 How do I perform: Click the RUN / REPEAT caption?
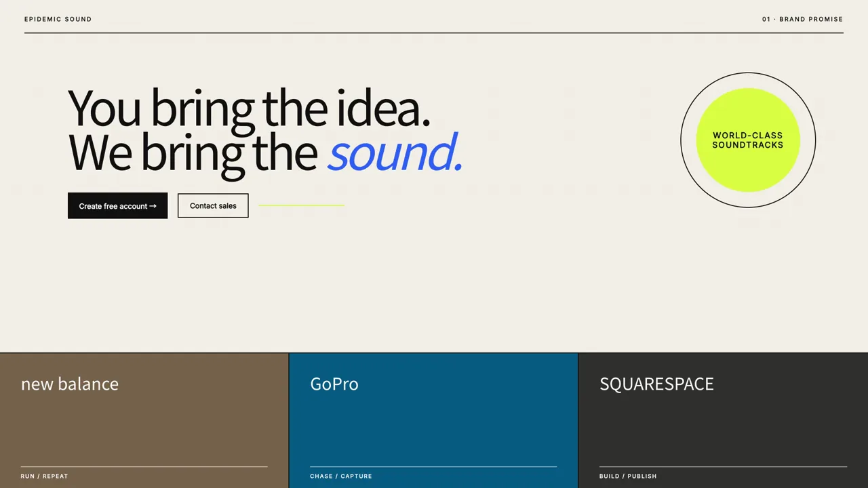pos(44,476)
